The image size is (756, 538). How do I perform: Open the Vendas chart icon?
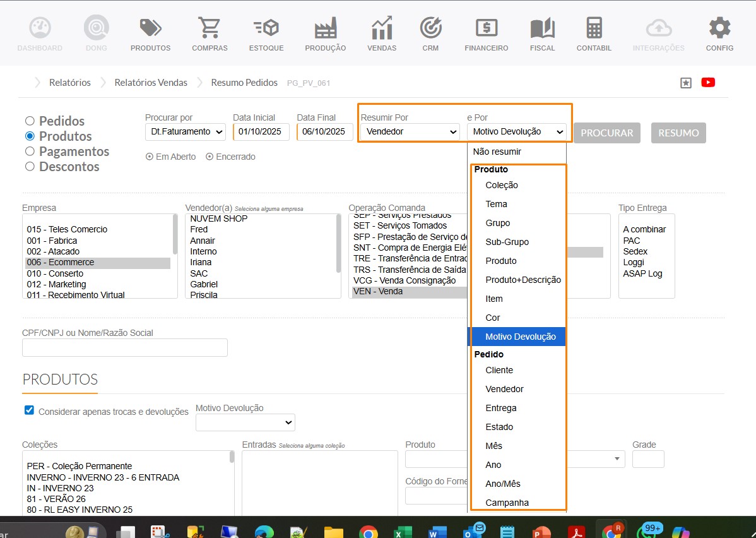pyautogui.click(x=382, y=28)
